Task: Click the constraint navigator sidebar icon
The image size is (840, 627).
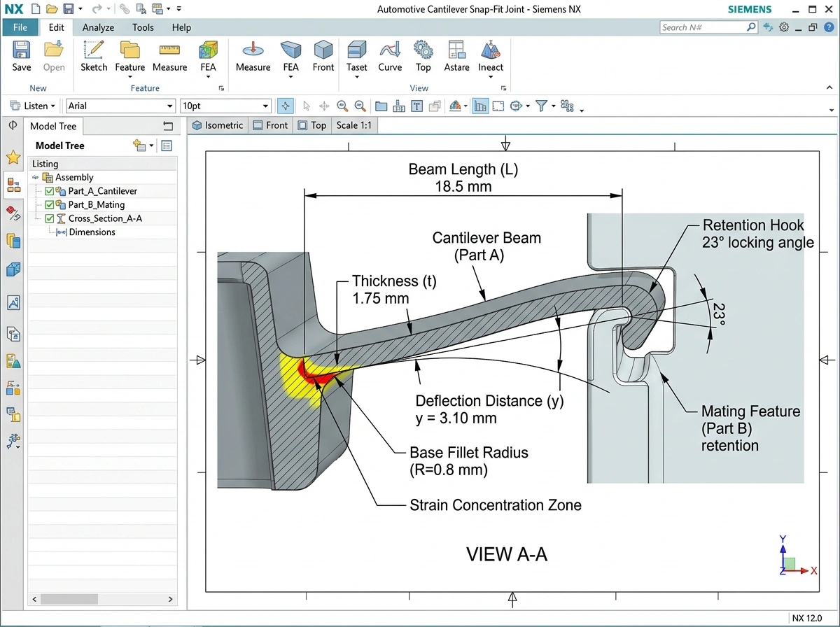Action: [13, 213]
